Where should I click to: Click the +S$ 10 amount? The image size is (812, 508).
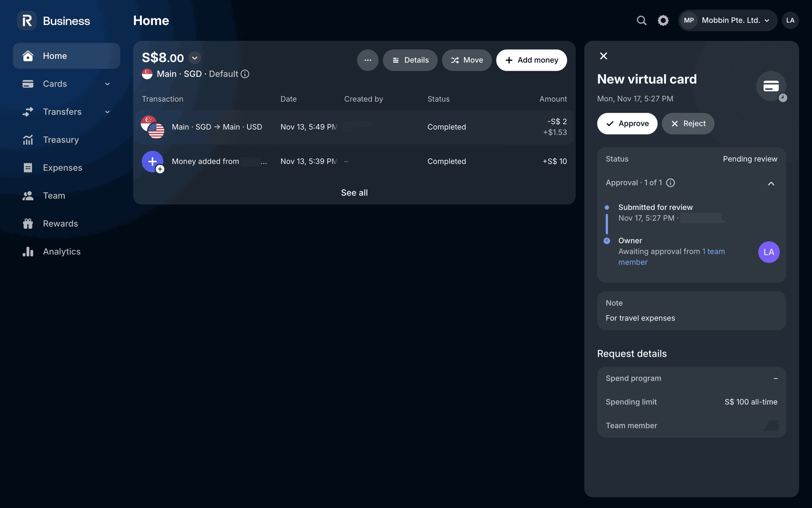[x=554, y=161]
